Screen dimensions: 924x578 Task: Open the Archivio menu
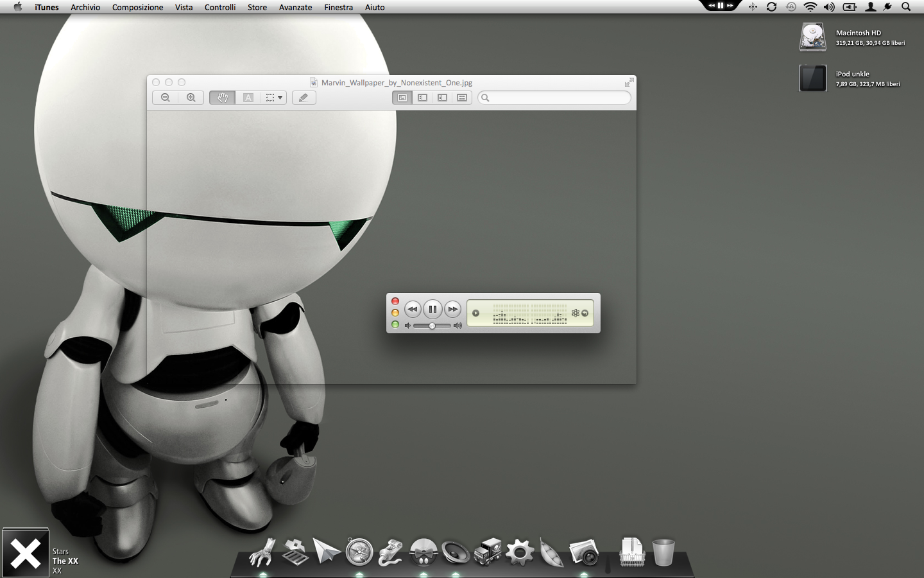85,7
